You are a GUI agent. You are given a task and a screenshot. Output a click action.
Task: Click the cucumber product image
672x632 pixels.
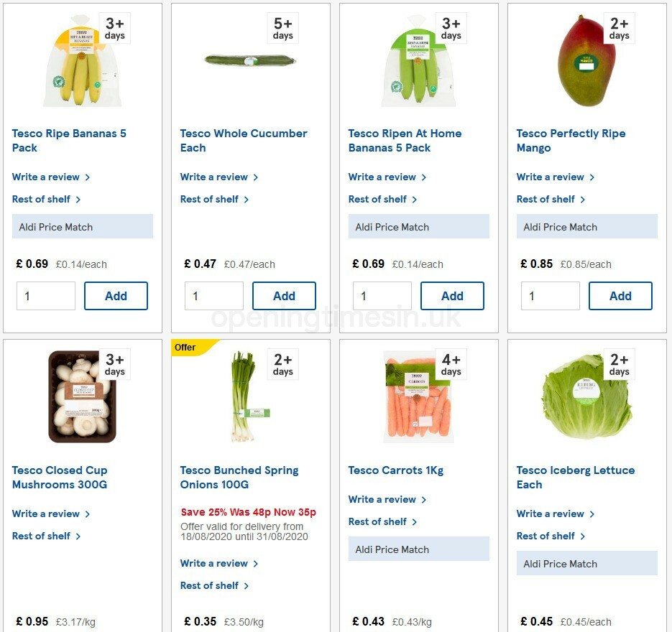coord(251,61)
